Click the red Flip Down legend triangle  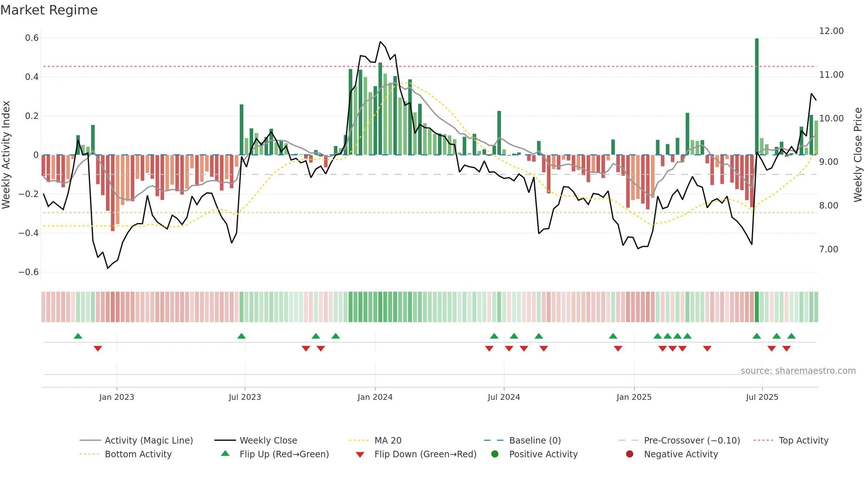(360, 455)
